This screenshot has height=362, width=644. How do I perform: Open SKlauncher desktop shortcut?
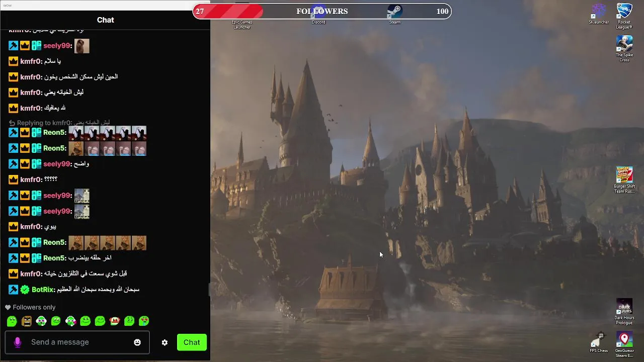[x=599, y=14]
